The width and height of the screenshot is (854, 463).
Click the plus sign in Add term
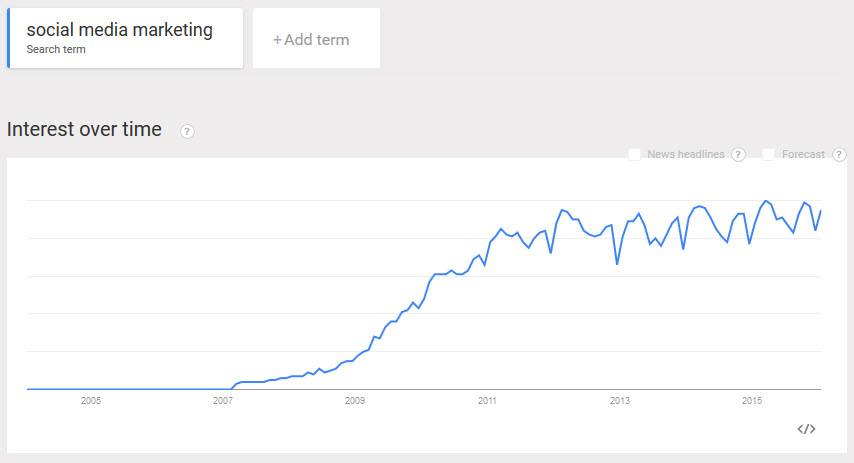277,40
